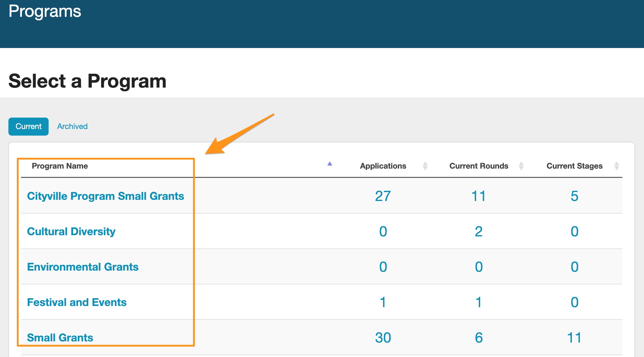Click 30 applications for Small Grants

[383, 337]
